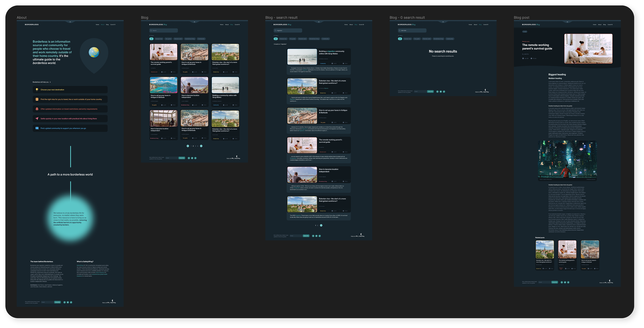Click the previous page arrow in the Blog frame pagination
The image size is (644, 328).
pos(188,146)
